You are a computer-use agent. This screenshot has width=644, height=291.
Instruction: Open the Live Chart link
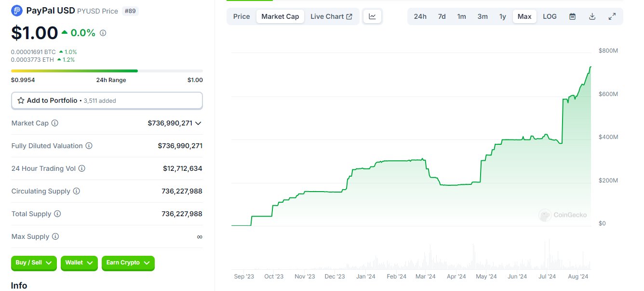point(331,16)
